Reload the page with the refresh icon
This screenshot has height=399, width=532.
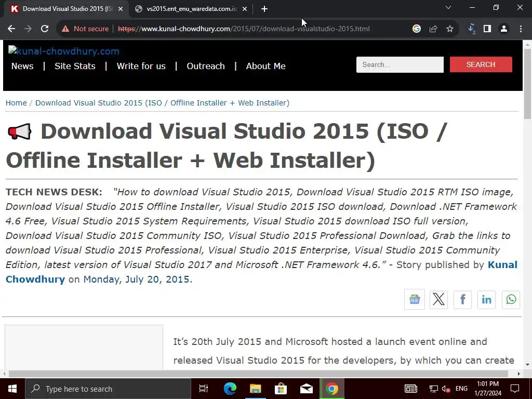point(45,29)
